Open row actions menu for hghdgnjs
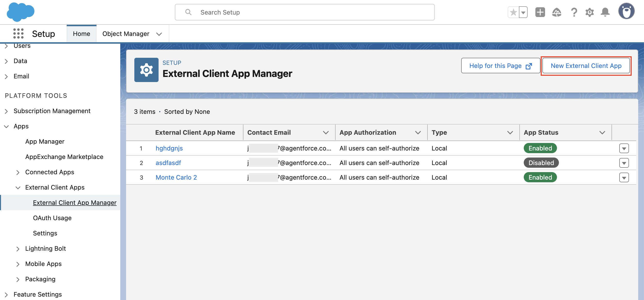 point(624,148)
